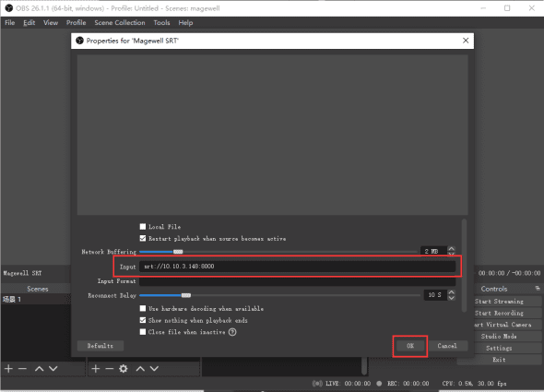544x392 pixels.
Task: Click Start Streaming in Controls
Action: point(499,302)
